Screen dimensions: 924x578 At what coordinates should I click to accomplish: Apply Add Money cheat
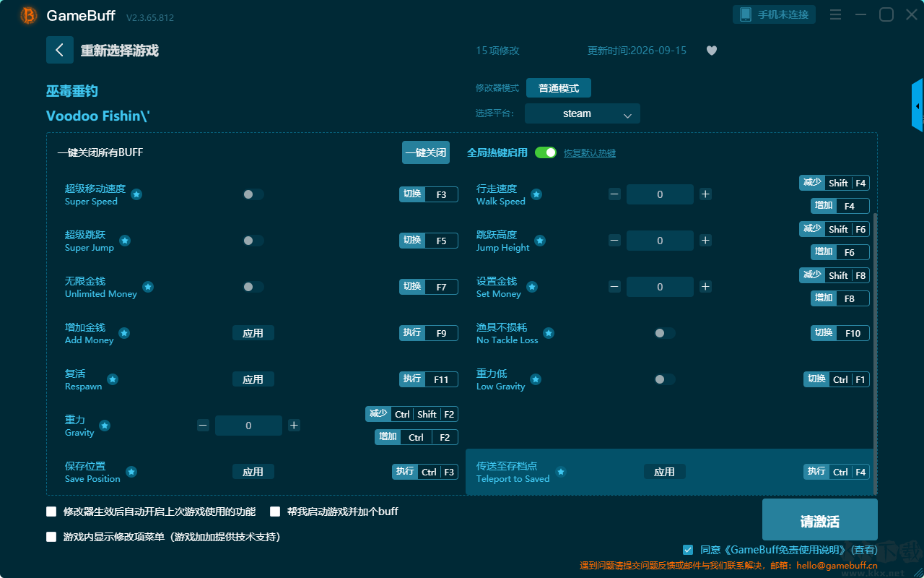[253, 333]
